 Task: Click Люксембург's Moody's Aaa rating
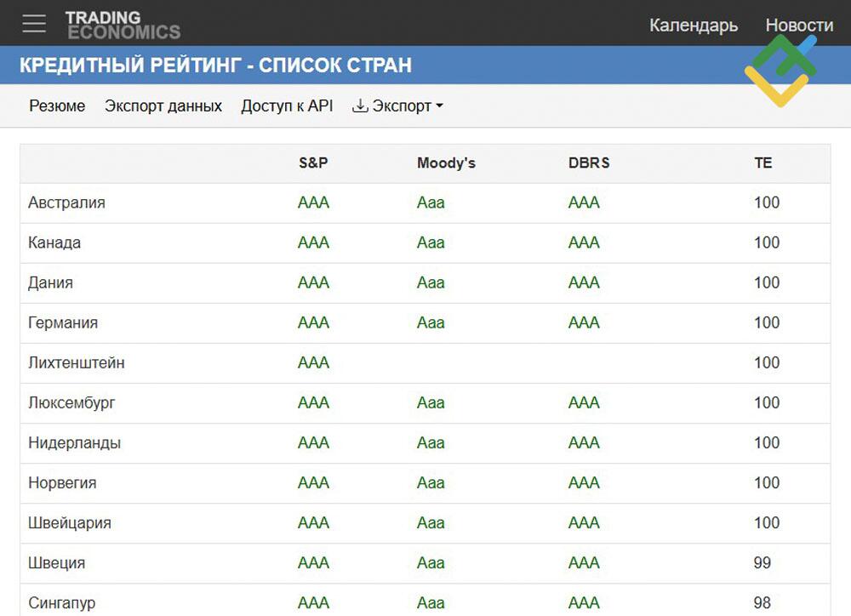[431, 402]
